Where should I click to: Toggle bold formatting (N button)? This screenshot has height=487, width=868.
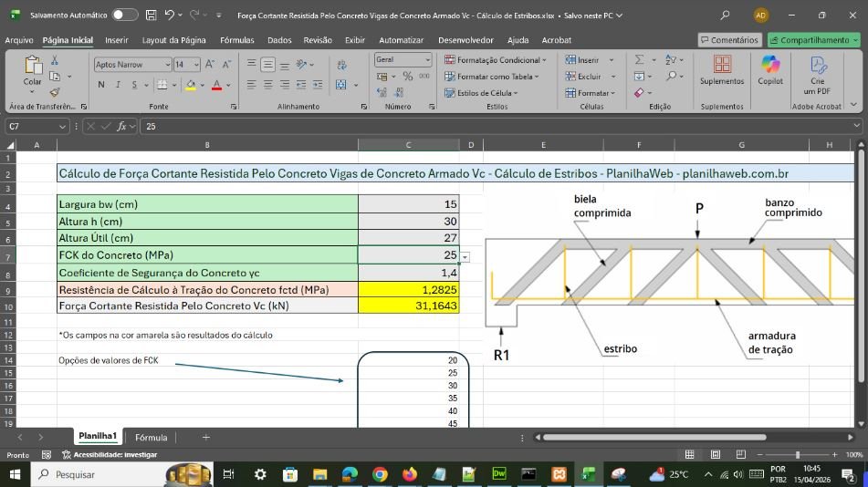(100, 85)
